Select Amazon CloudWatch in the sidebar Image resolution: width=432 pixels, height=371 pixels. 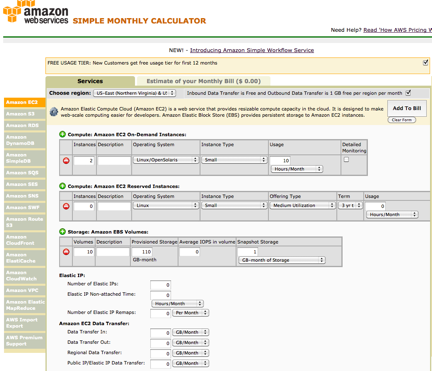tap(25, 276)
